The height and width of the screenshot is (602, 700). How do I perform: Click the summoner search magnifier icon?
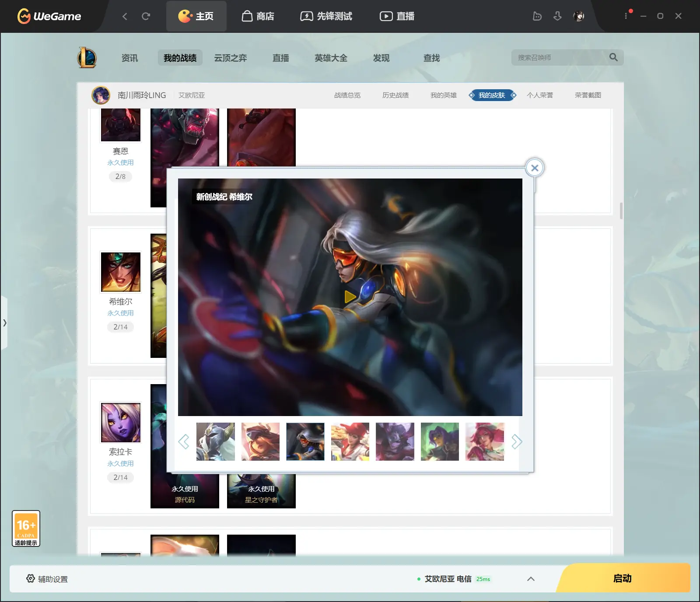613,57
